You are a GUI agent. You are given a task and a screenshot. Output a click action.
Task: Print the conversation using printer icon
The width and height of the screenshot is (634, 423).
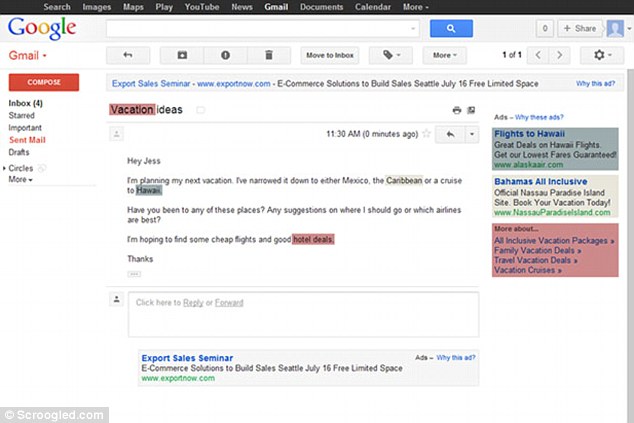tap(456, 110)
